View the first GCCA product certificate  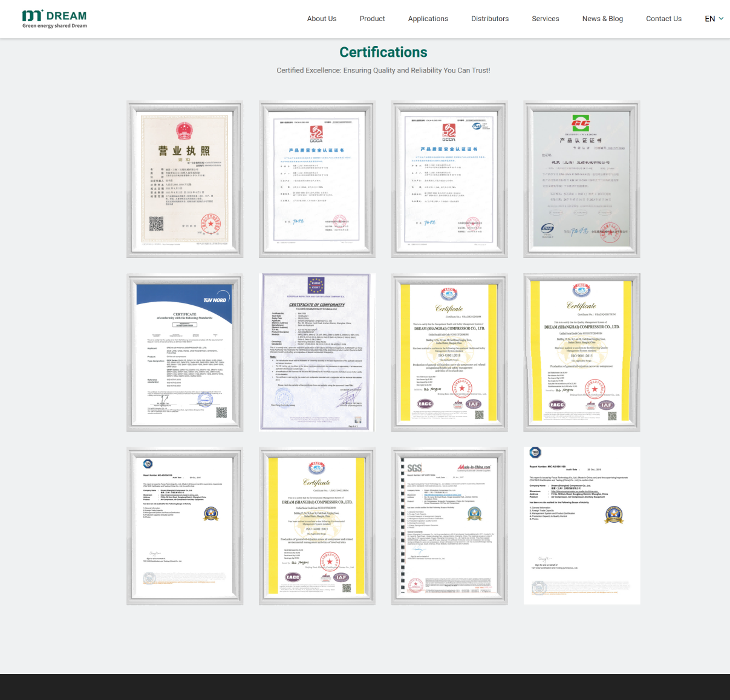tap(317, 180)
